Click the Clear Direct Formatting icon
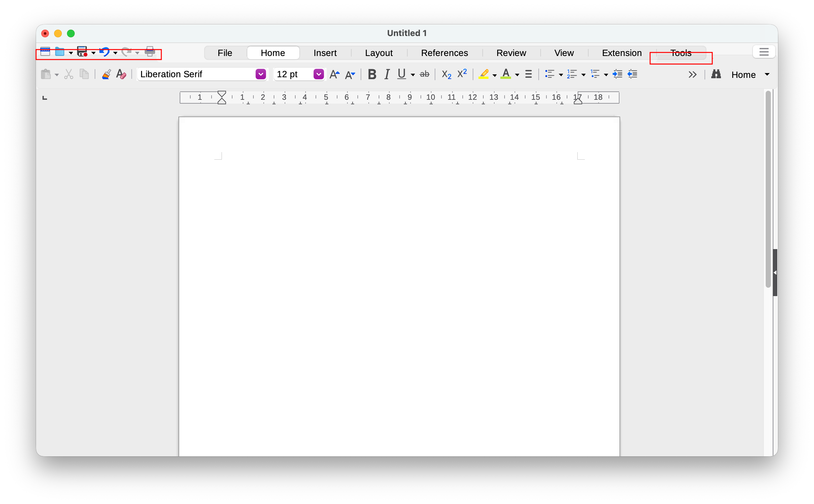The width and height of the screenshot is (814, 504). pos(121,74)
